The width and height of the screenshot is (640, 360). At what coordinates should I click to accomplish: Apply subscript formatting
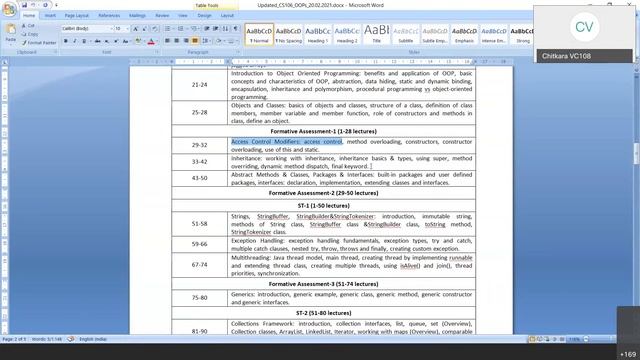107,41
